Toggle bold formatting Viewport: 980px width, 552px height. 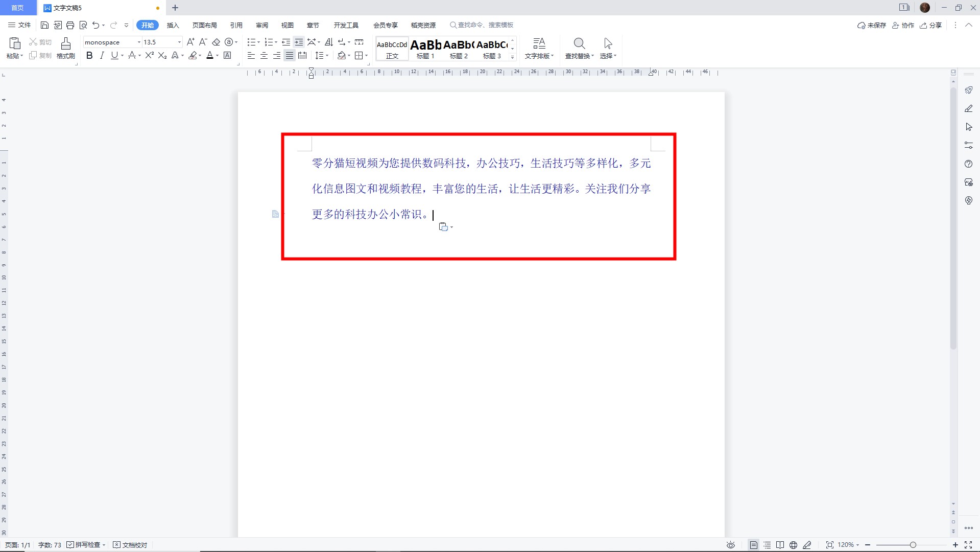89,56
